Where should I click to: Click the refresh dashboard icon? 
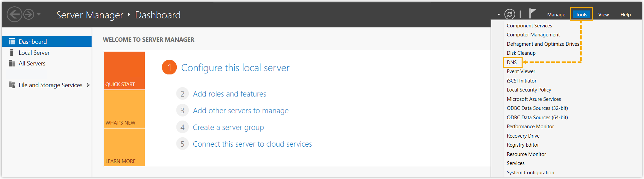[x=510, y=14]
